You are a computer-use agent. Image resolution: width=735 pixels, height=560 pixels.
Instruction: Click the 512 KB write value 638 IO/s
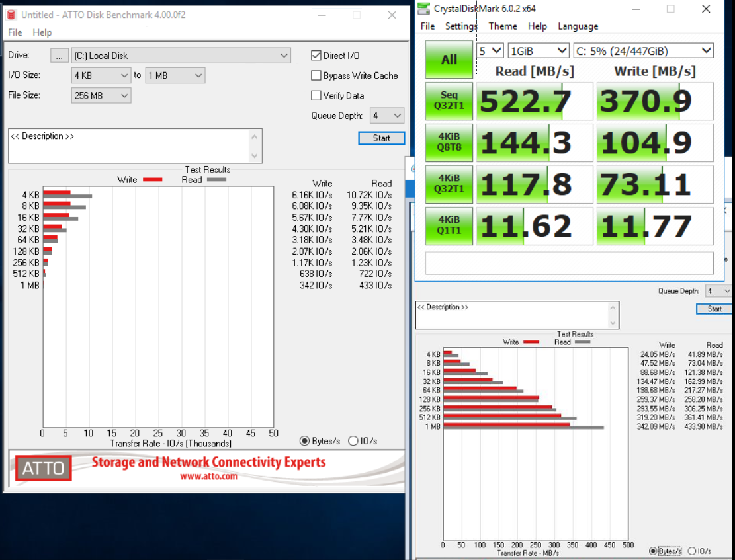coord(316,274)
